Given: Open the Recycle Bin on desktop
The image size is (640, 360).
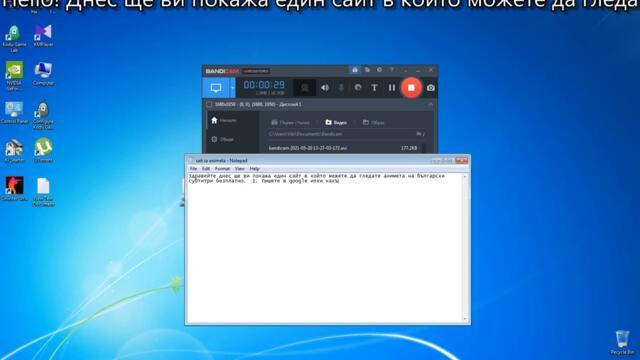Looking at the screenshot, I should click(x=622, y=342).
